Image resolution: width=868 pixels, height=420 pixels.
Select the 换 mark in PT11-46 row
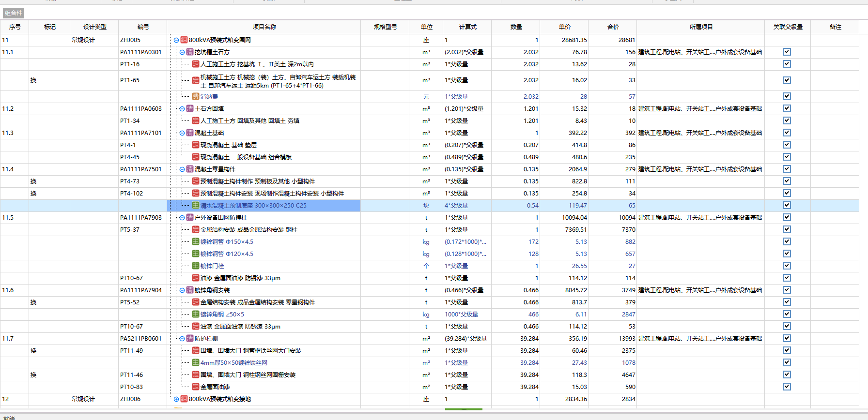tap(33, 375)
